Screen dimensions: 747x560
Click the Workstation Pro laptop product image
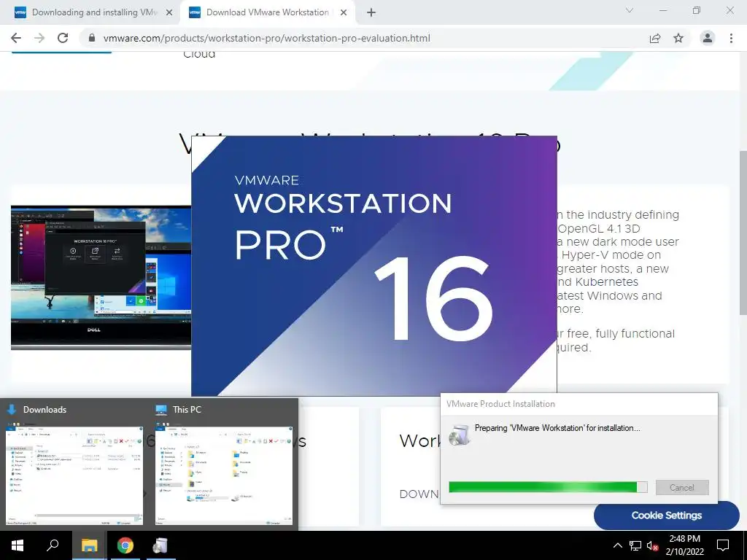click(101, 278)
